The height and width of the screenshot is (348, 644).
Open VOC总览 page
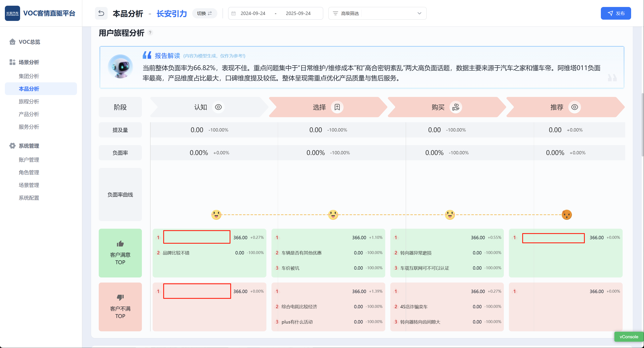29,42
